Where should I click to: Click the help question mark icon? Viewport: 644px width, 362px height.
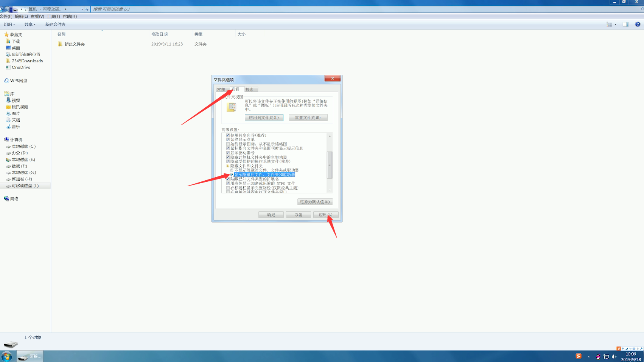[638, 24]
